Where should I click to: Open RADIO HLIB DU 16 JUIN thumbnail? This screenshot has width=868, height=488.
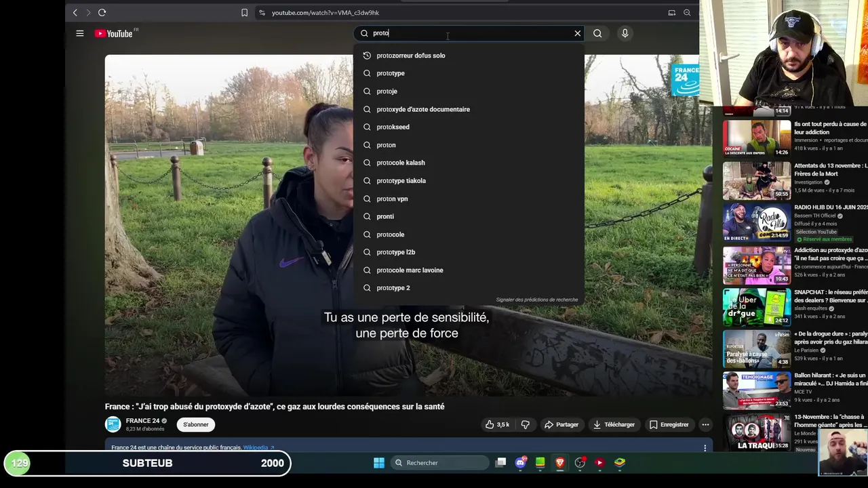(x=757, y=222)
